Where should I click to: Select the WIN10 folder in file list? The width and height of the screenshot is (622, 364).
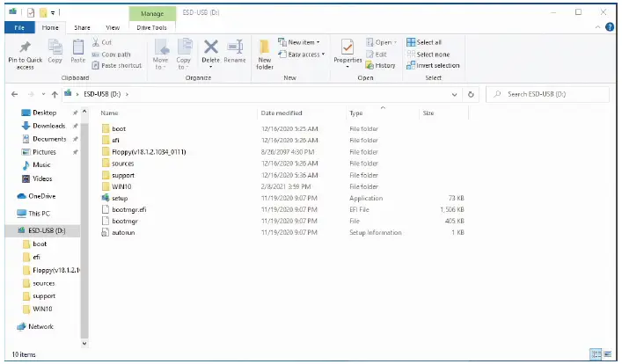(x=121, y=186)
